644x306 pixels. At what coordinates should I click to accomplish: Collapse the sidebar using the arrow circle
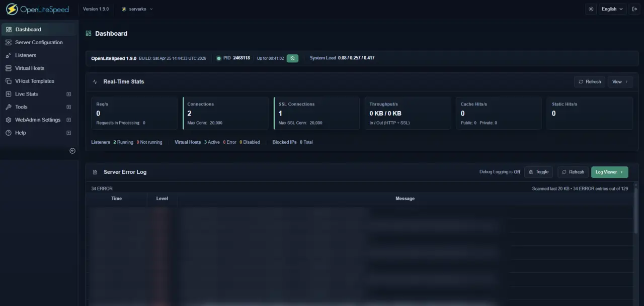point(72,150)
